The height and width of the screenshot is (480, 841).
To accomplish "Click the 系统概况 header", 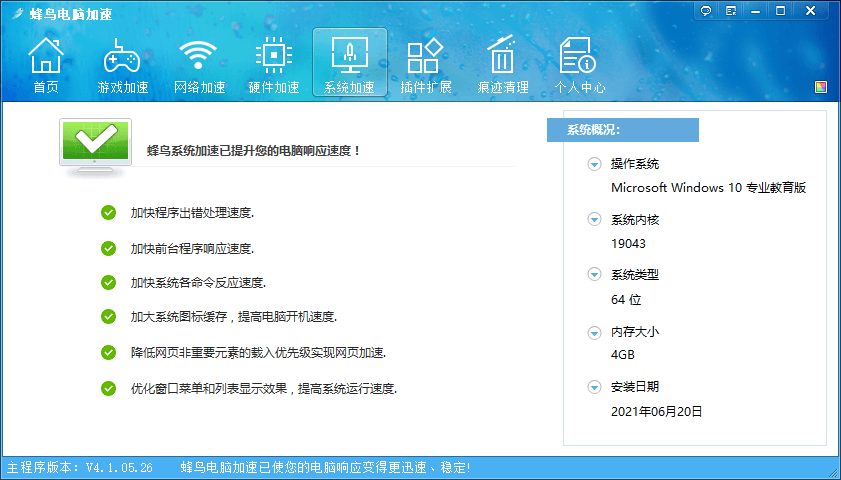I will 623,130.
